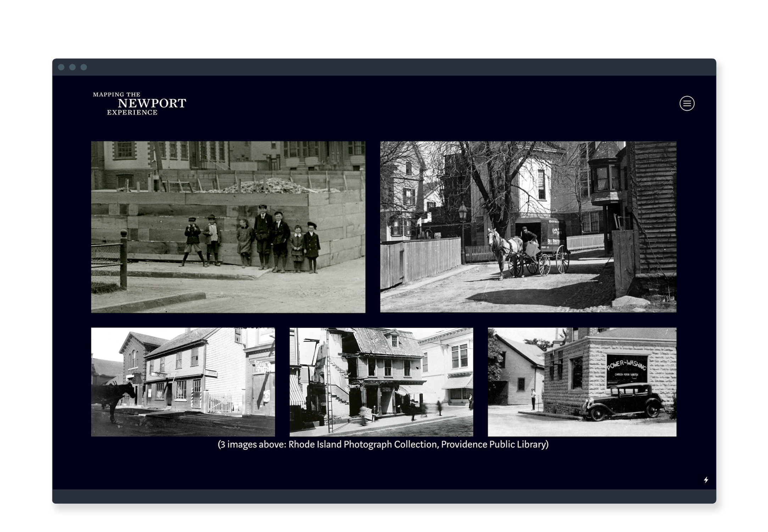Open the Power-Washing garage photo
Image resolution: width=768 pixels, height=532 pixels.
582,382
